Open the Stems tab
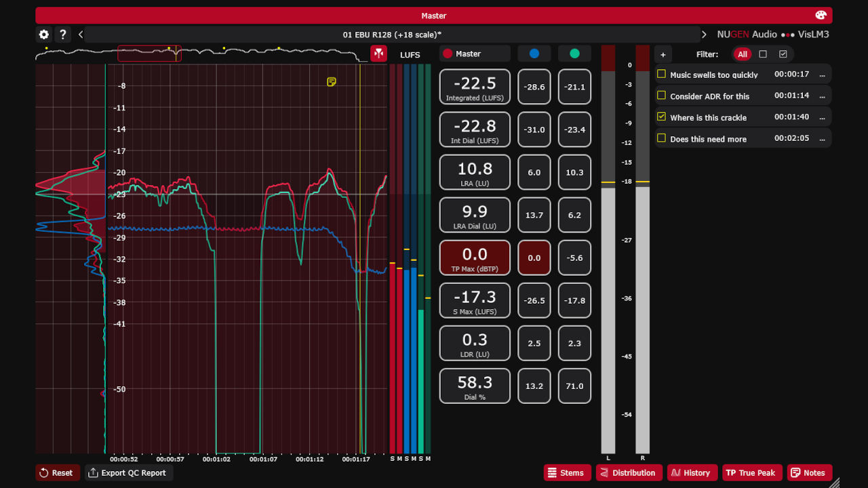The width and height of the screenshot is (868, 488). click(x=567, y=472)
